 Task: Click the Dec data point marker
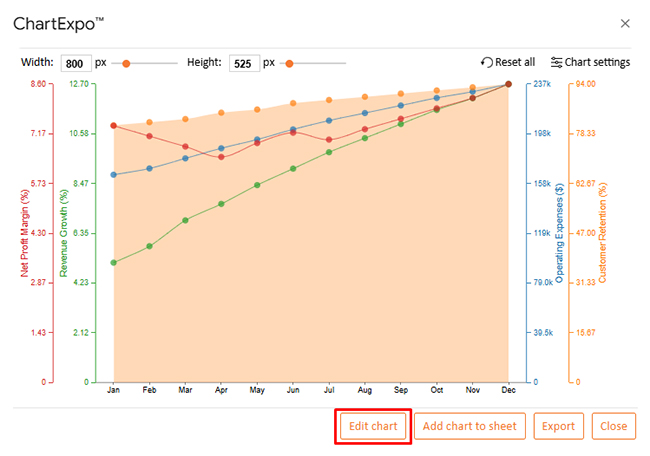[508, 84]
